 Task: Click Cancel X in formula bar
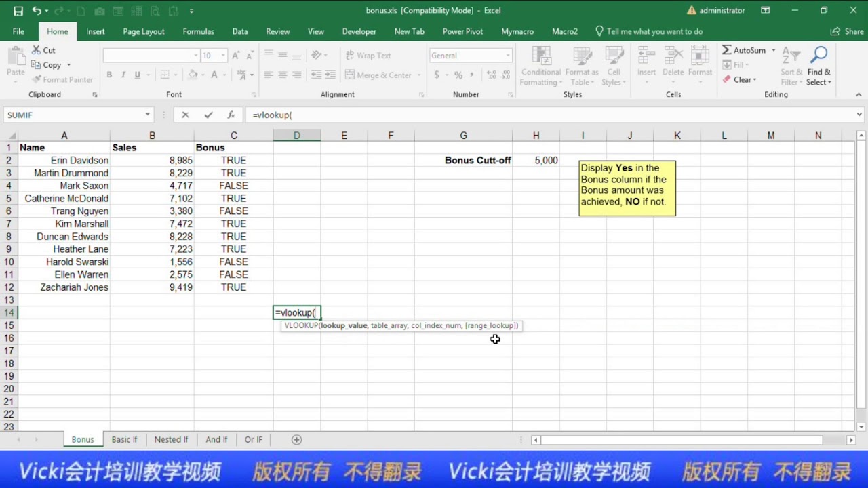185,115
